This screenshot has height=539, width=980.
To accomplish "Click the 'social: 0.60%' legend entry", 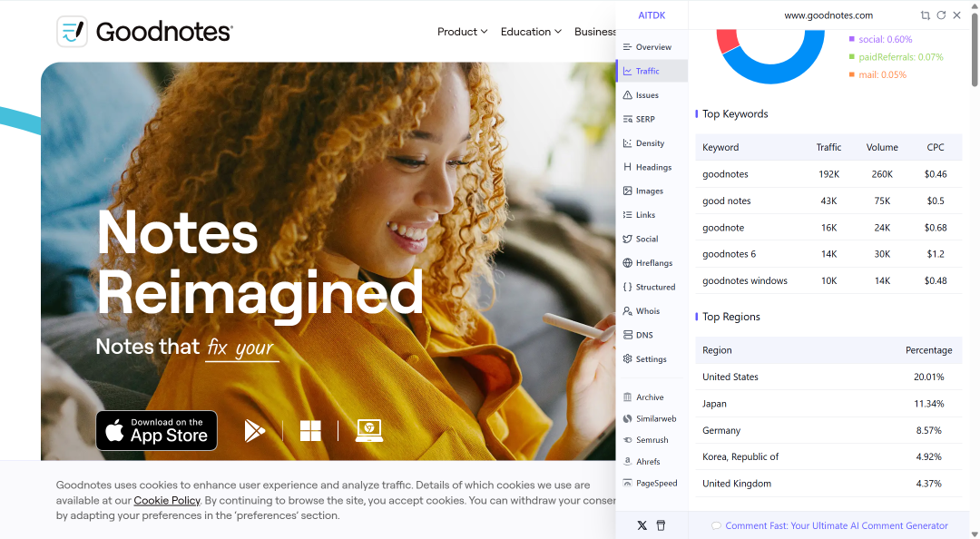I will pyautogui.click(x=880, y=39).
